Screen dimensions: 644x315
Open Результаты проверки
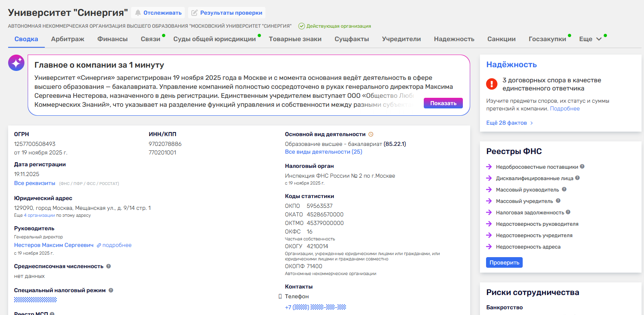227,13
